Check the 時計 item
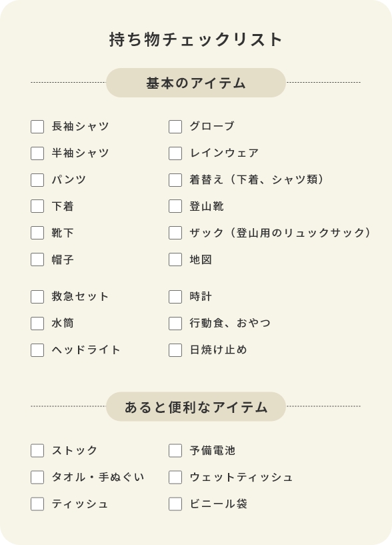 (x=175, y=296)
